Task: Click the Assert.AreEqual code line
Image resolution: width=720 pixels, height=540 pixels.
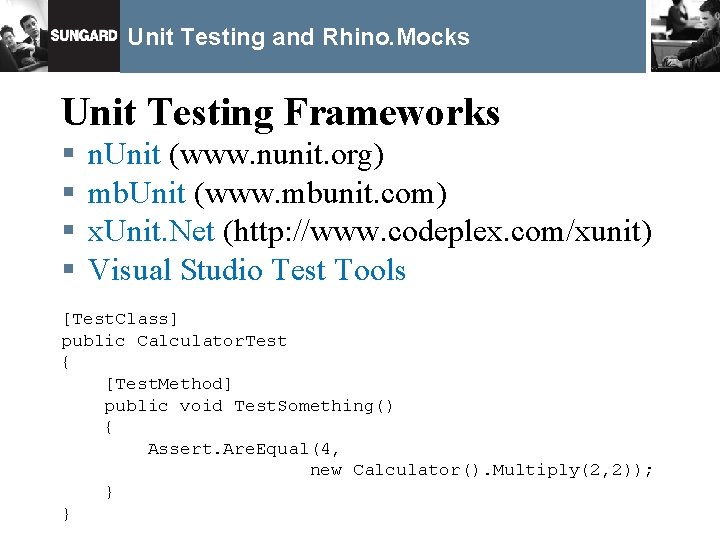Action: click(243, 449)
